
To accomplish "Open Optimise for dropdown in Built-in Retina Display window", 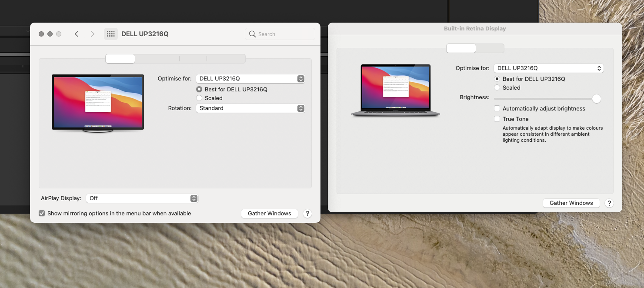I will pos(549,68).
